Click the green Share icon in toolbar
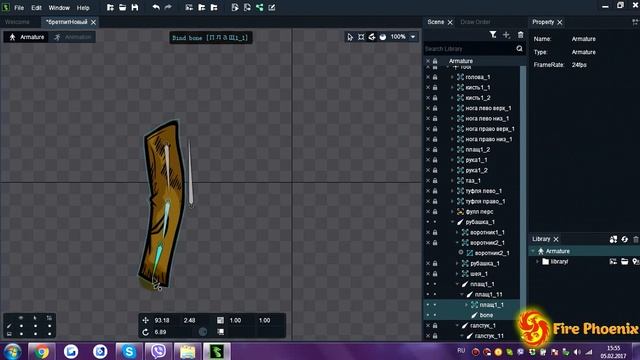The width and height of the screenshot is (640, 360). pos(260,7)
